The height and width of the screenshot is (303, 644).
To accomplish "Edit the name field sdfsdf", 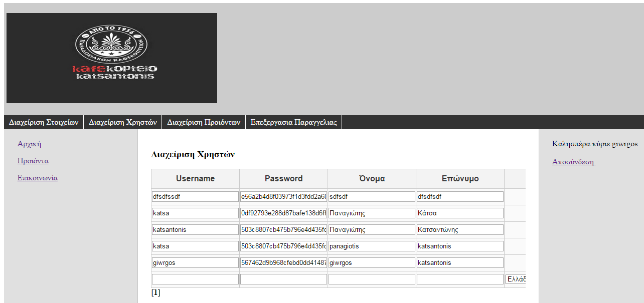I will pos(372,197).
